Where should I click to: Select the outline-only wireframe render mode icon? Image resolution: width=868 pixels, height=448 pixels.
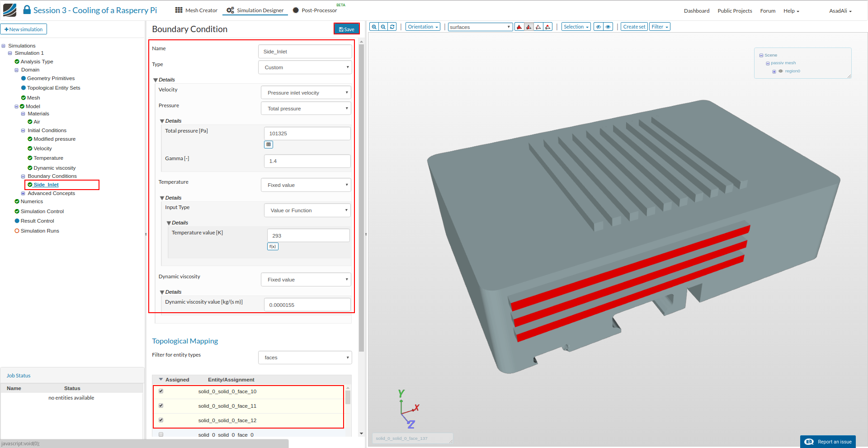tap(538, 27)
